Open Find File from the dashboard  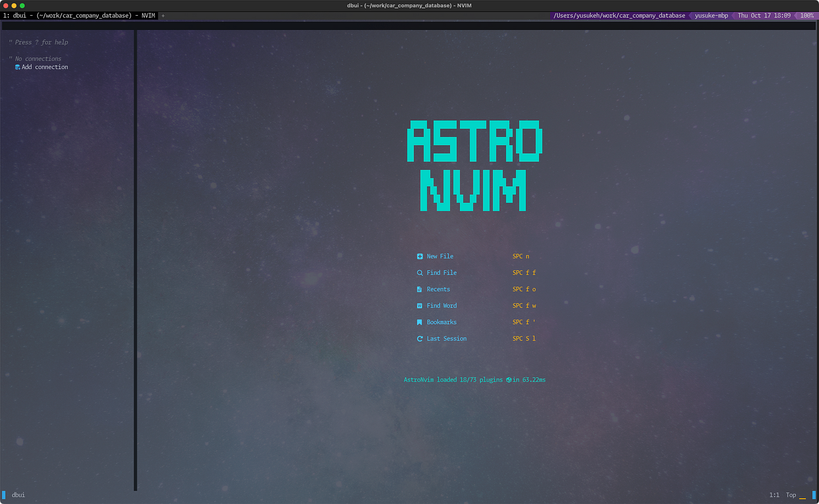point(442,272)
